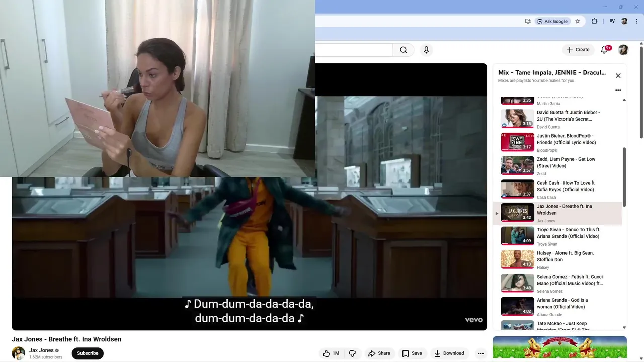Click the 4:13 Halsey thumbnail

click(x=517, y=259)
